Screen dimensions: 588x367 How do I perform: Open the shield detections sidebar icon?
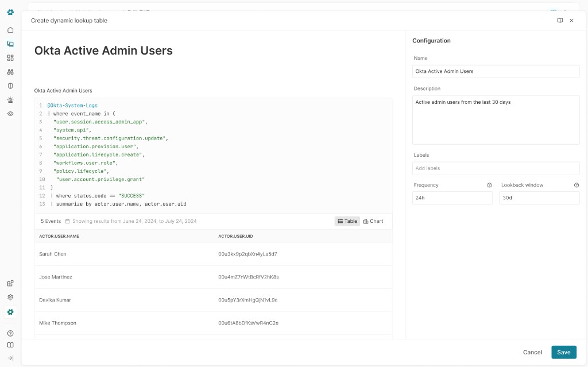click(10, 86)
